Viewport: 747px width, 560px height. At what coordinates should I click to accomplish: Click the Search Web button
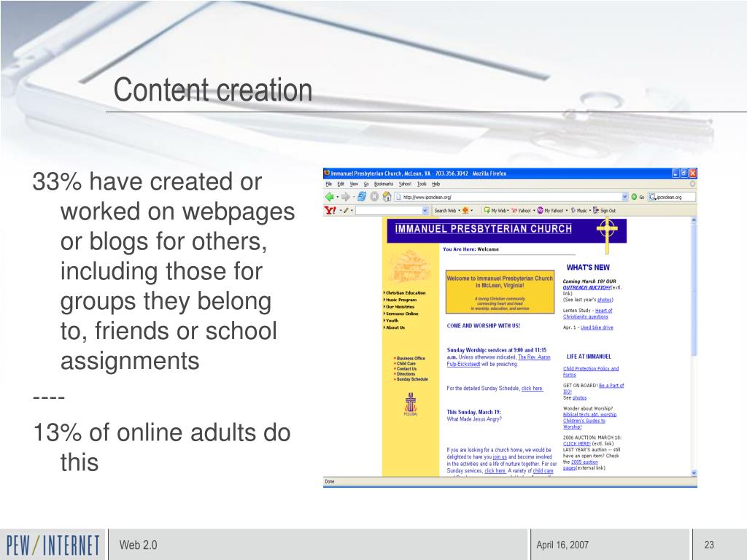point(445,210)
